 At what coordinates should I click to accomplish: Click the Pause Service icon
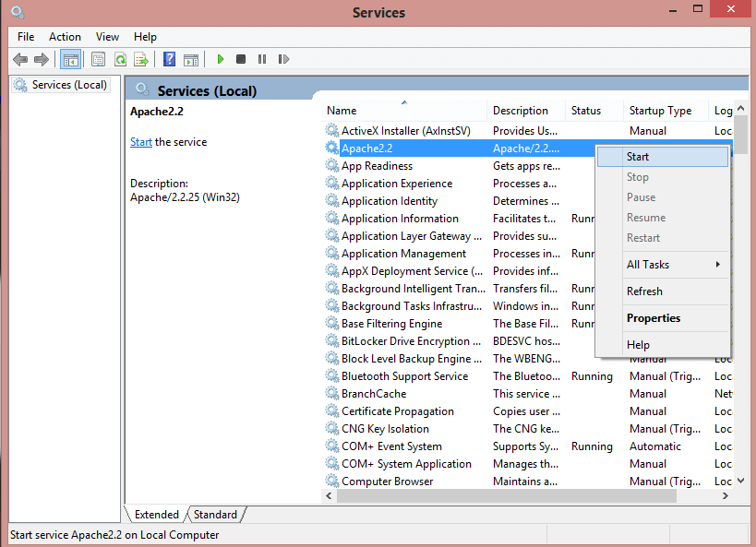262,59
